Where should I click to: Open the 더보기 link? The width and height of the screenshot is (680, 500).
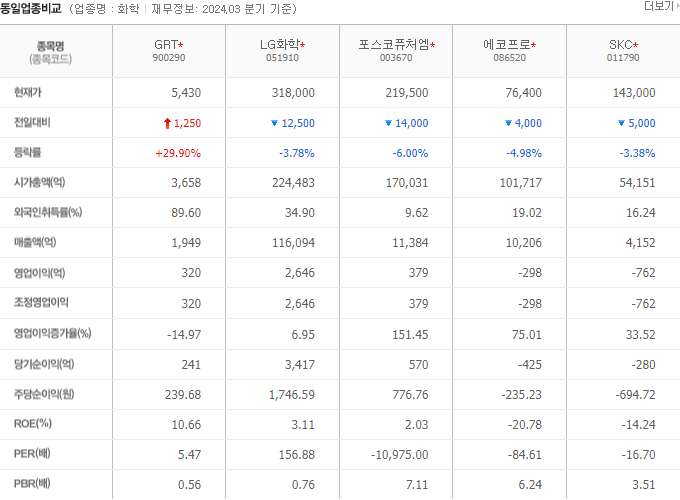[661, 6]
